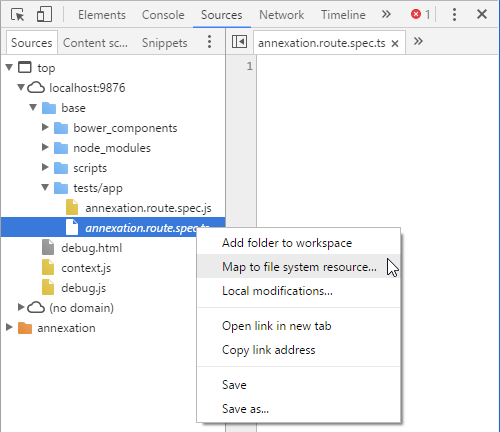The image size is (500, 432).
Task: Click the tests/app folder label
Action: click(98, 188)
